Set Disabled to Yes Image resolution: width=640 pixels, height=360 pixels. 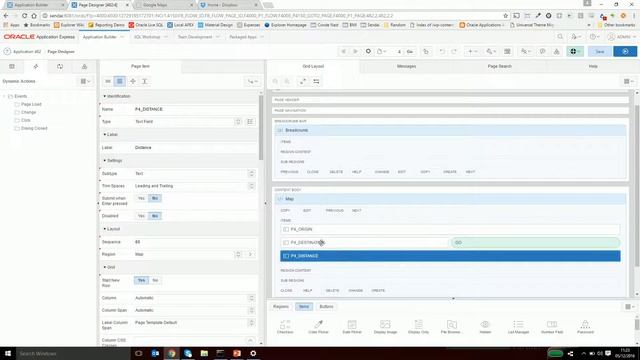coord(141,216)
